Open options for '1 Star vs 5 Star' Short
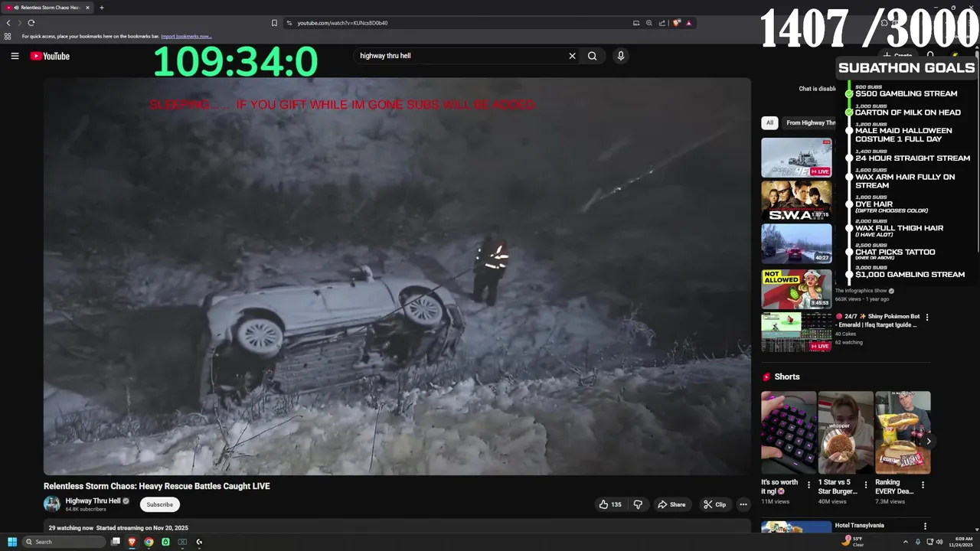 866,484
